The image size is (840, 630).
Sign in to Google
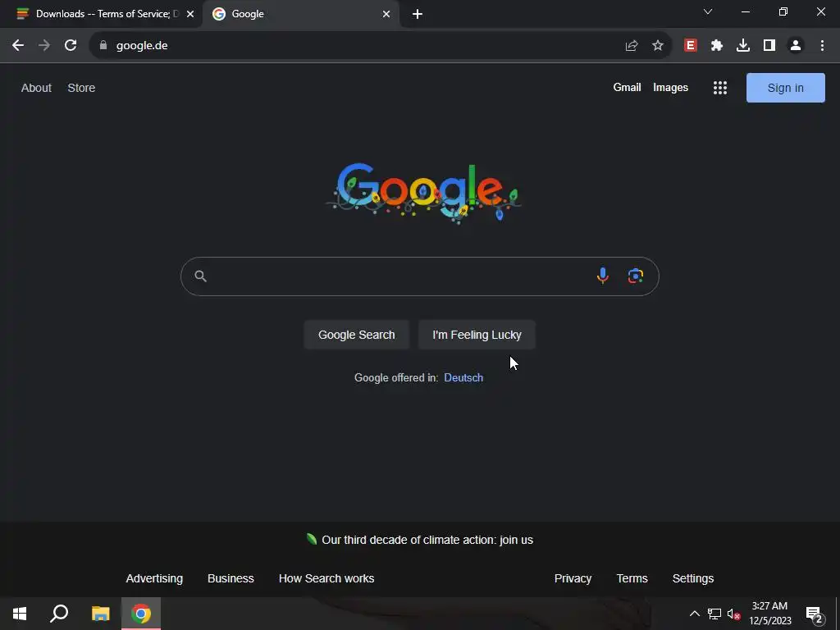click(785, 88)
